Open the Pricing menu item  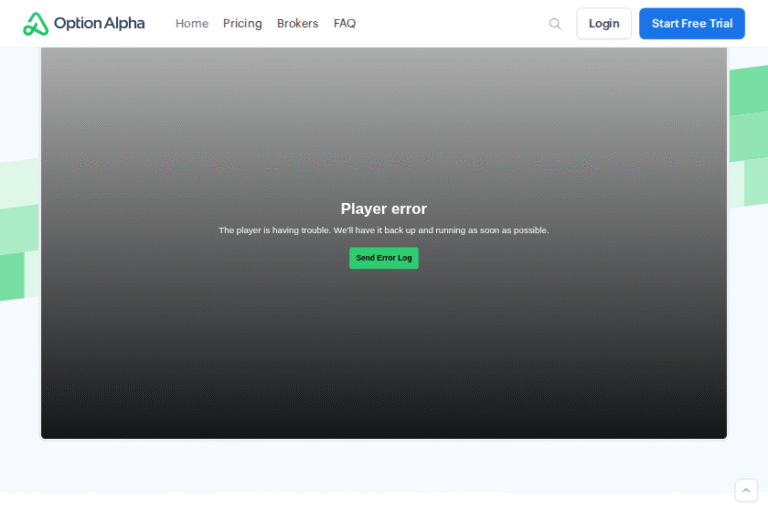[242, 24]
